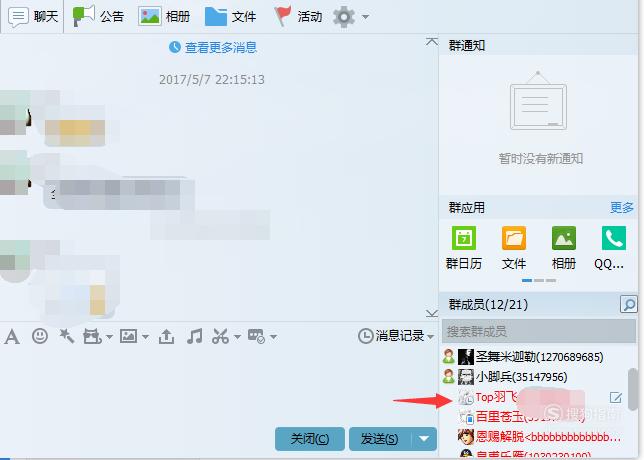
Task: Click 更多 in the 群应用 section
Action: click(x=622, y=208)
